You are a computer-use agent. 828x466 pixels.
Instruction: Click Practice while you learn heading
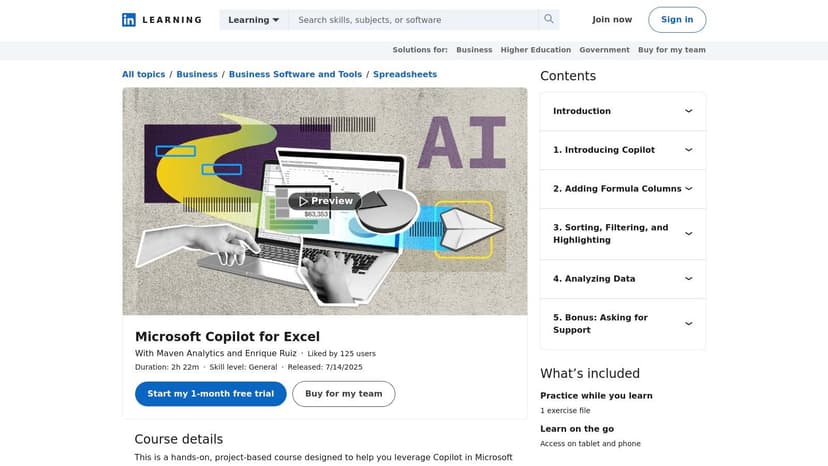tap(596, 396)
